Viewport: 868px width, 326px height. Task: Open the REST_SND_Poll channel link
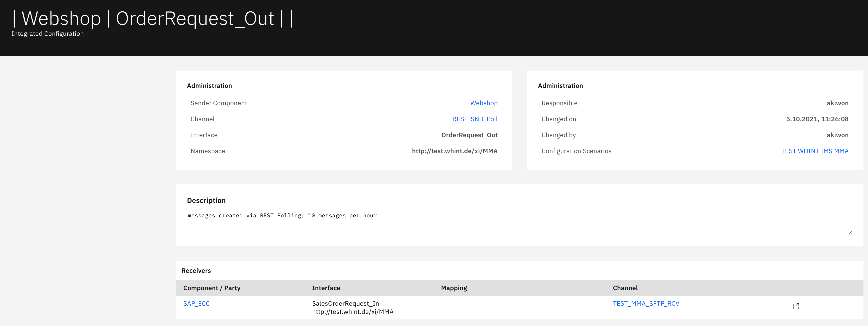tap(475, 119)
